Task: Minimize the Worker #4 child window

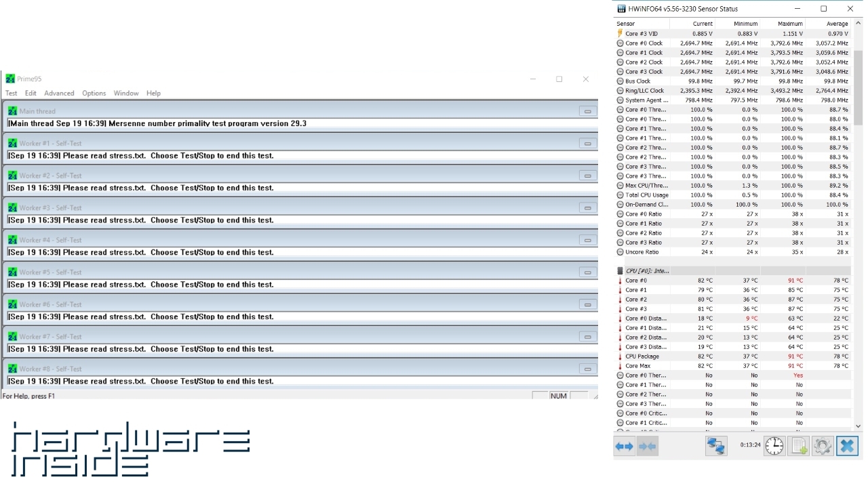Action: (x=587, y=240)
